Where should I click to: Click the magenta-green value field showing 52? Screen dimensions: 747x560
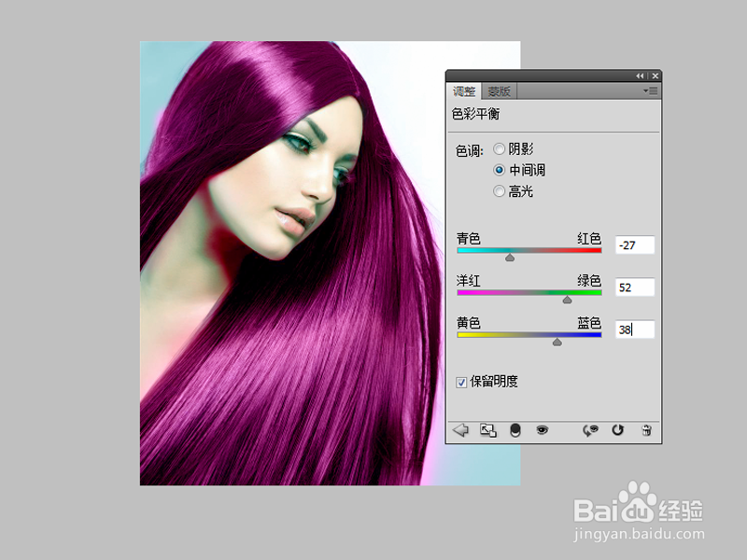[635, 287]
